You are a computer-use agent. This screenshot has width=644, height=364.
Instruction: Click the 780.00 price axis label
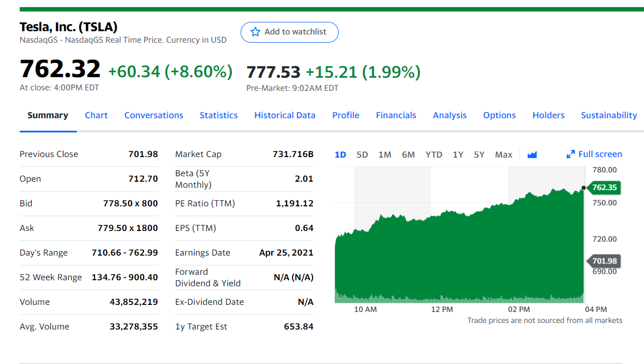605,170
